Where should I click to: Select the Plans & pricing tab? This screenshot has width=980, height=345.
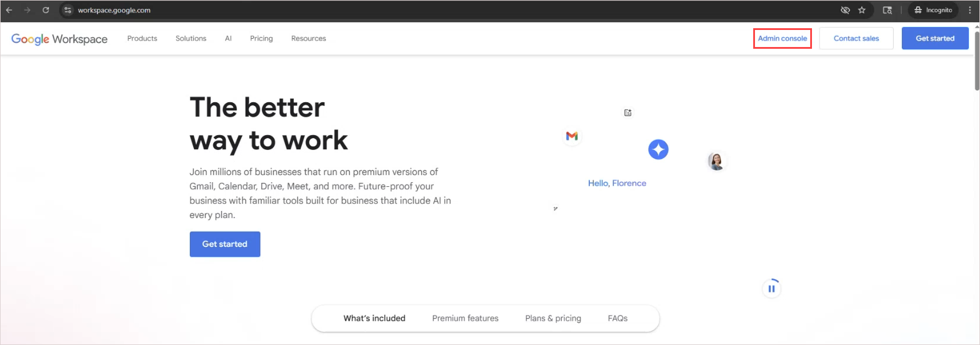(553, 319)
